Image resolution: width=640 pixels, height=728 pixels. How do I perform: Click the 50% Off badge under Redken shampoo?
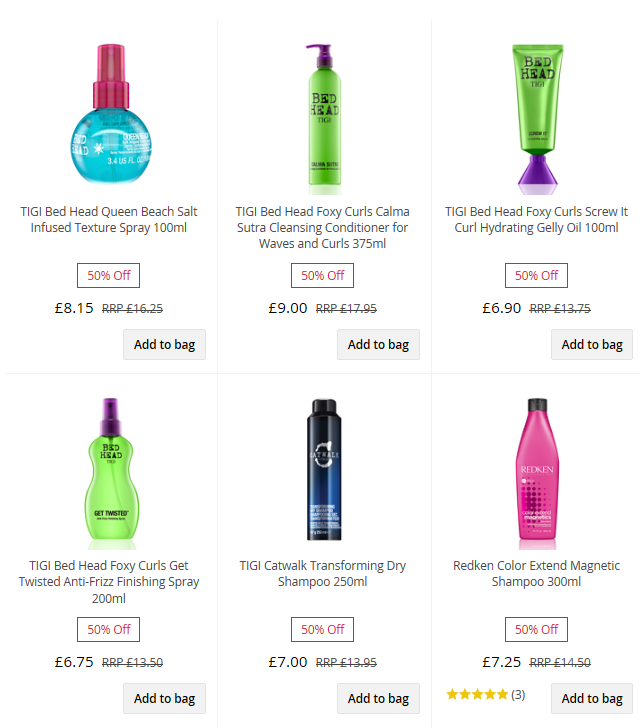point(536,630)
